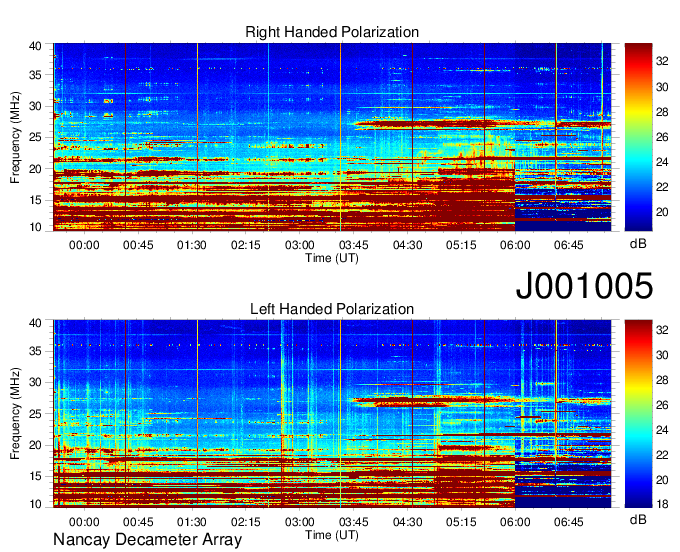
Task: Click "01:30" time tick of Right Handed plot
Action: point(192,245)
